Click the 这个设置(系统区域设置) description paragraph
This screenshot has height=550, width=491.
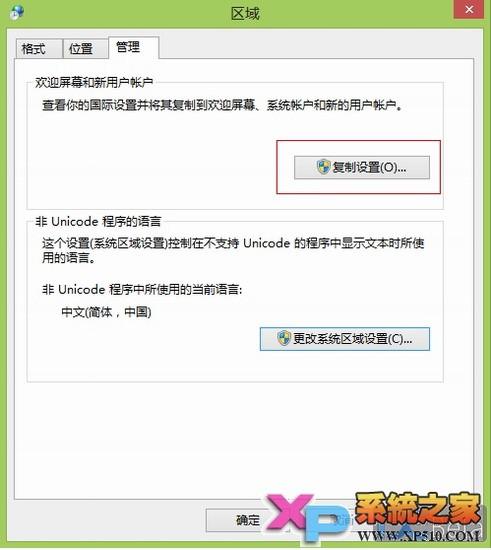pos(233,250)
